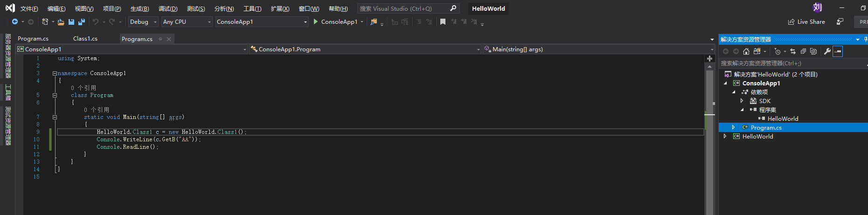Viewport: 868px width, 215px height.
Task: Toggle Show All Files icon in Solution Explorer
Action: click(x=813, y=51)
